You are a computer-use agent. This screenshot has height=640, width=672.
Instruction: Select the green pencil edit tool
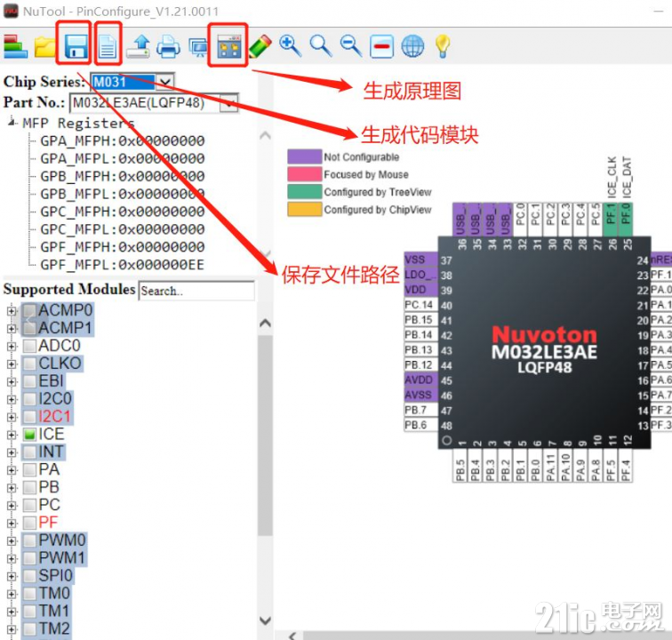pyautogui.click(x=260, y=46)
